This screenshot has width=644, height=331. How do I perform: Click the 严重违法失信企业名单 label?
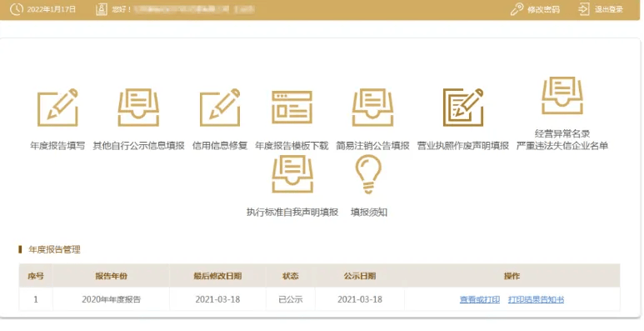pos(562,146)
